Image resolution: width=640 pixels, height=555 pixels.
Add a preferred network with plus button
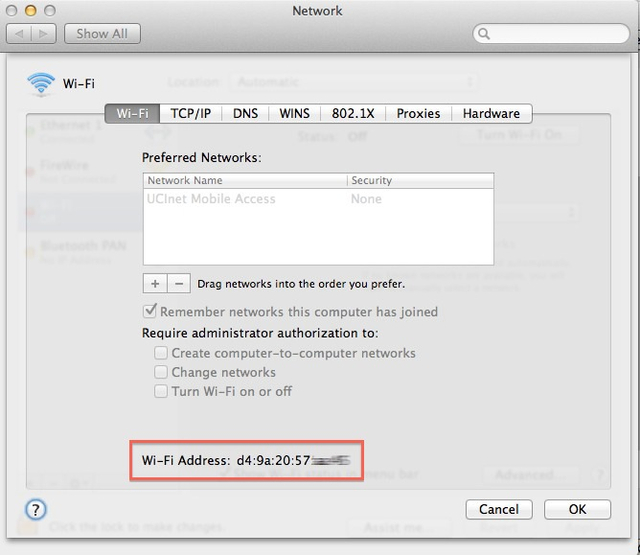[155, 283]
